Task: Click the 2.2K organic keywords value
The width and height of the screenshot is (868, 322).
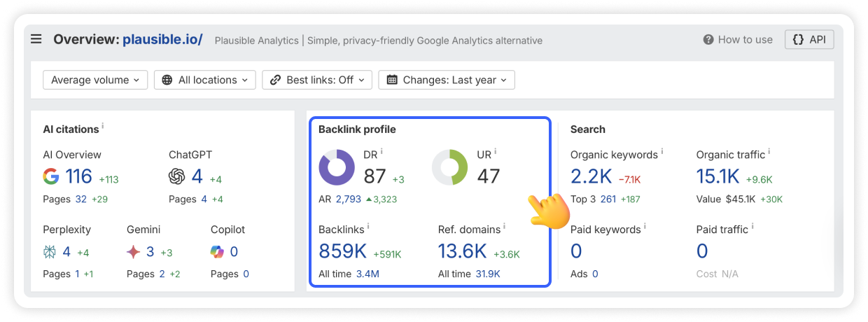Action: [591, 176]
